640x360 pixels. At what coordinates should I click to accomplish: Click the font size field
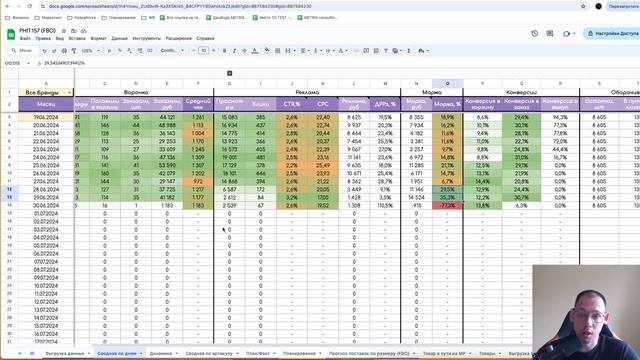tap(203, 51)
